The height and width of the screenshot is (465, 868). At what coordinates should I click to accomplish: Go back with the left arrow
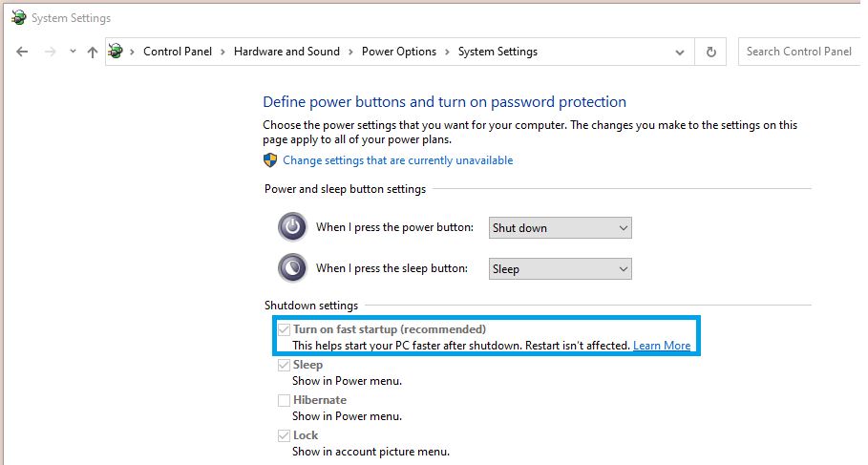point(22,52)
